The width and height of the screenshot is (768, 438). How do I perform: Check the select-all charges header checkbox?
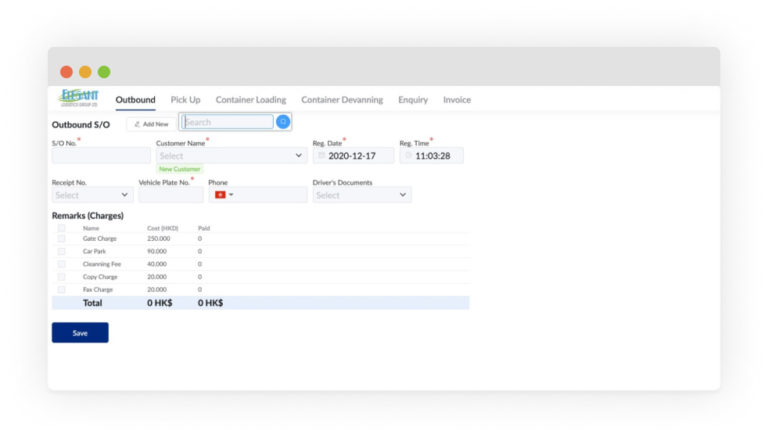pos(61,228)
